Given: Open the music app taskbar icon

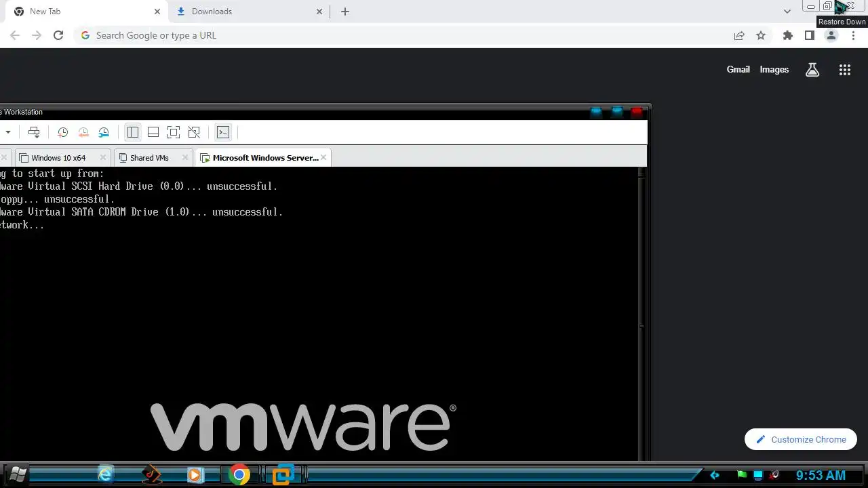Looking at the screenshot, I should tap(151, 474).
